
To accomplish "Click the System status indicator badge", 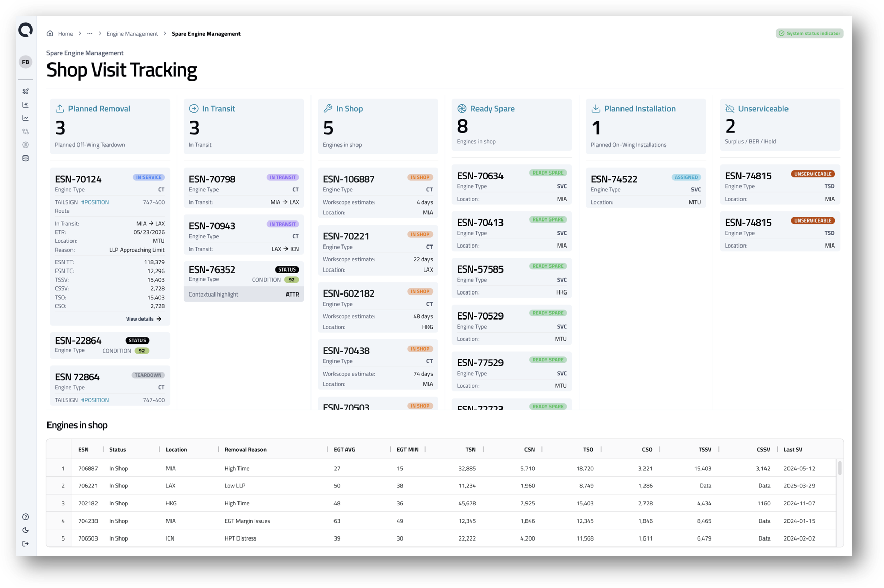I will (809, 34).
